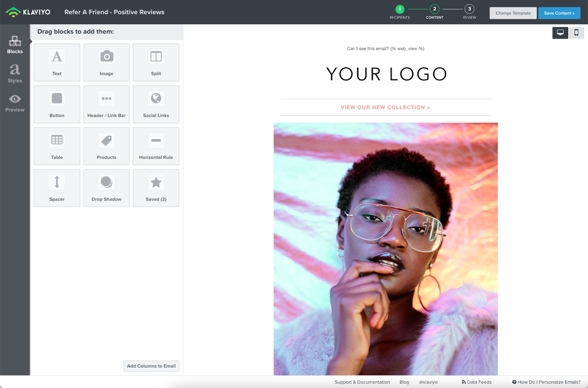Select the Text block
The image size is (588, 388).
tap(57, 63)
